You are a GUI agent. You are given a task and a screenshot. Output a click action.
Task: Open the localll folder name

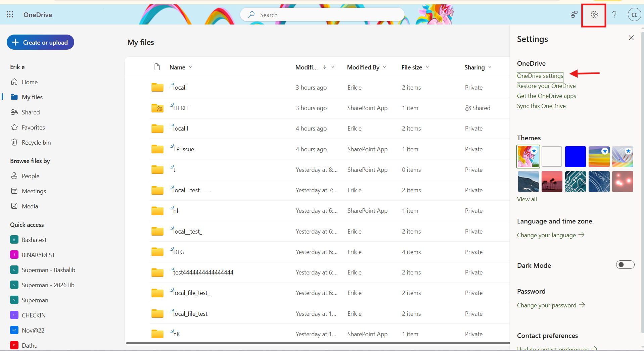(x=181, y=128)
